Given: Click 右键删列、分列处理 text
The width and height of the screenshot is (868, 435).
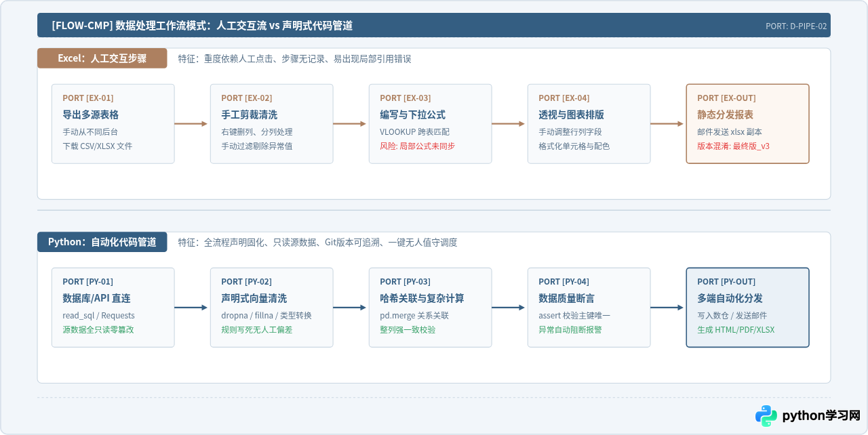Looking at the screenshot, I should pos(257,132).
